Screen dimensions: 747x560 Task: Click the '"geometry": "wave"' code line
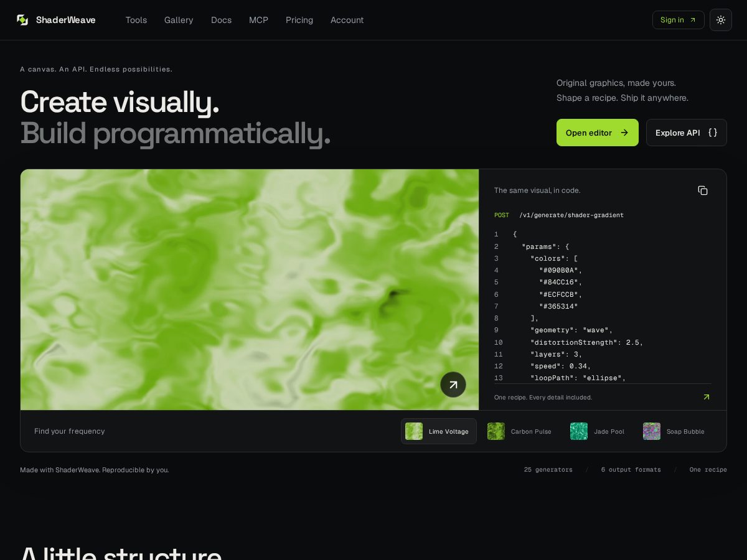572,330
